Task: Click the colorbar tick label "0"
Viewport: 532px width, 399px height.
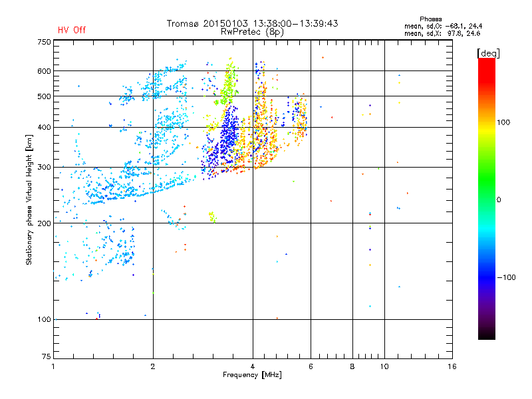Action: 499,200
